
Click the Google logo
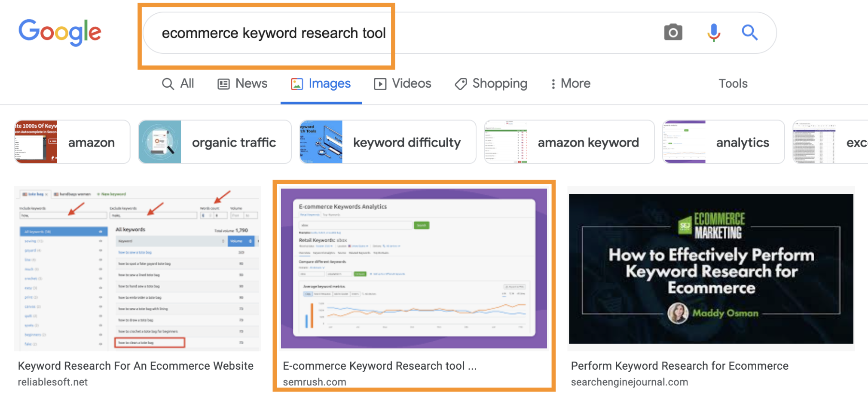[60, 32]
